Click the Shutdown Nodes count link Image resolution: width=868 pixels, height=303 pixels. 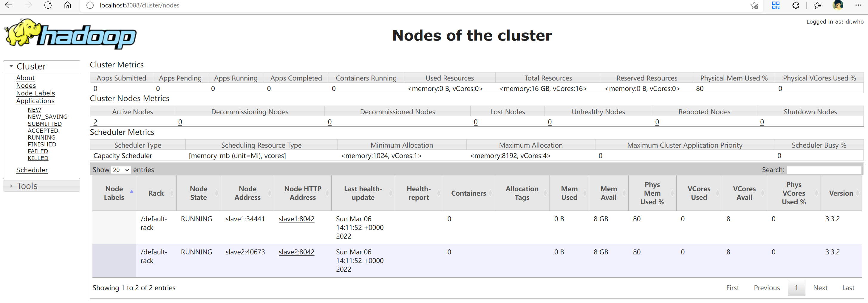(x=762, y=122)
